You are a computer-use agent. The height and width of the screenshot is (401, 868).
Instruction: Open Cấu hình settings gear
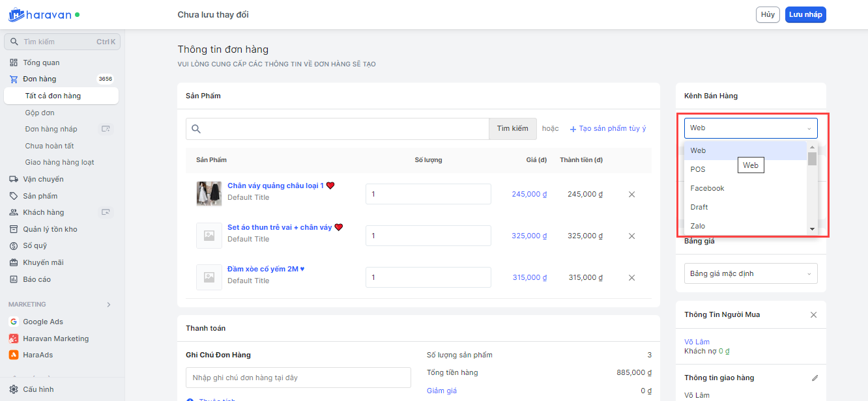[14, 389]
